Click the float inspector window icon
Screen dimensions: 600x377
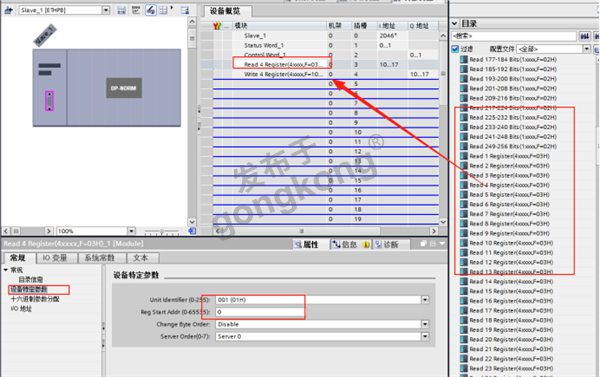pyautogui.click(x=423, y=243)
